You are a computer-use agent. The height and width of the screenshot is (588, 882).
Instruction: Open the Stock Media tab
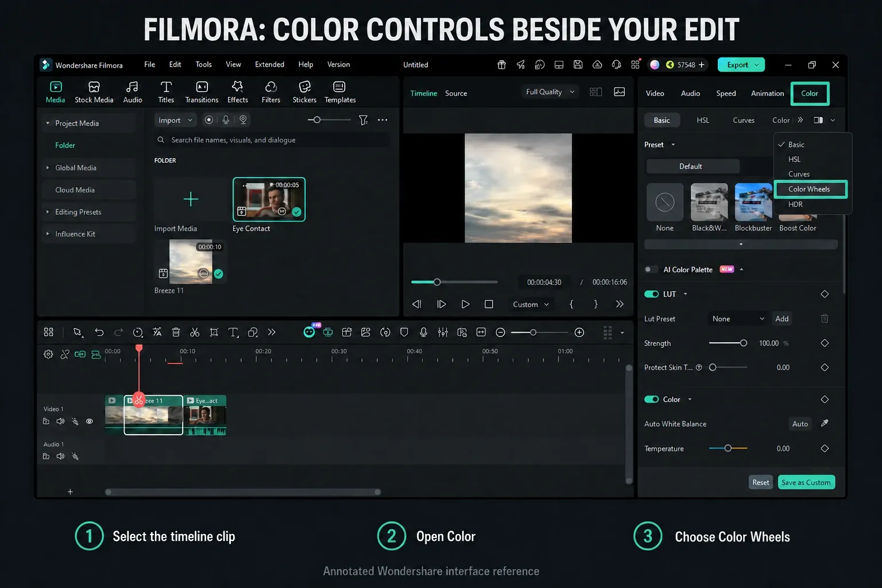tap(94, 92)
